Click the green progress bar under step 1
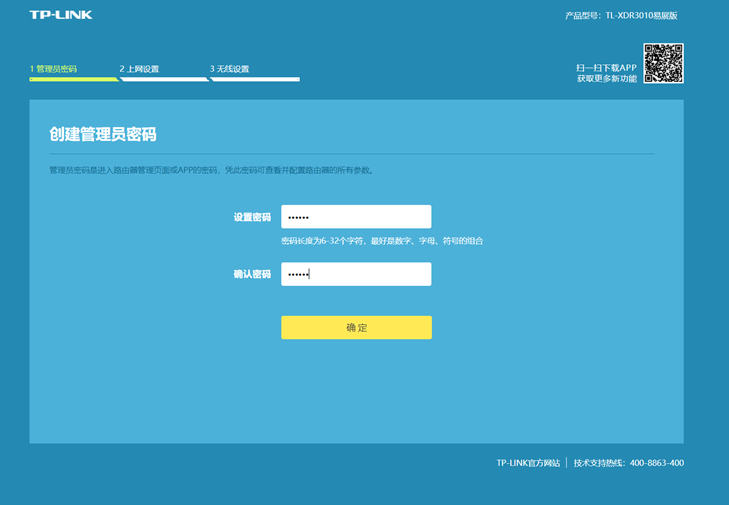The height and width of the screenshot is (505, 729). (72, 79)
